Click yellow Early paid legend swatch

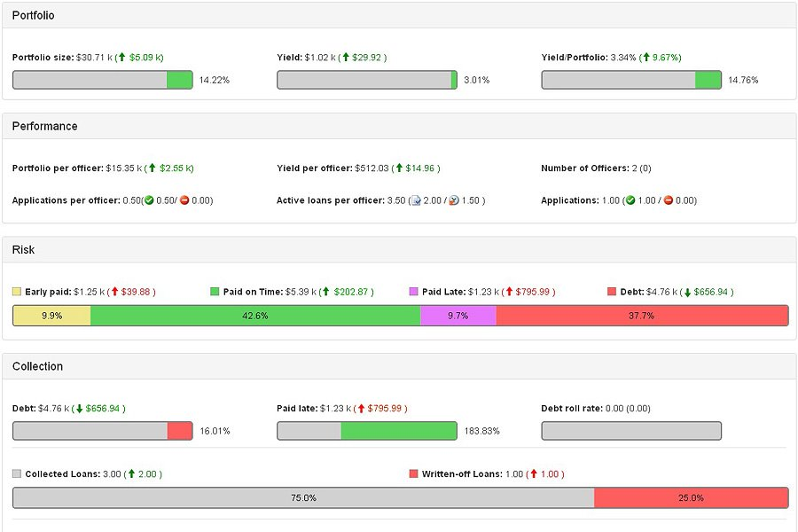(17, 292)
